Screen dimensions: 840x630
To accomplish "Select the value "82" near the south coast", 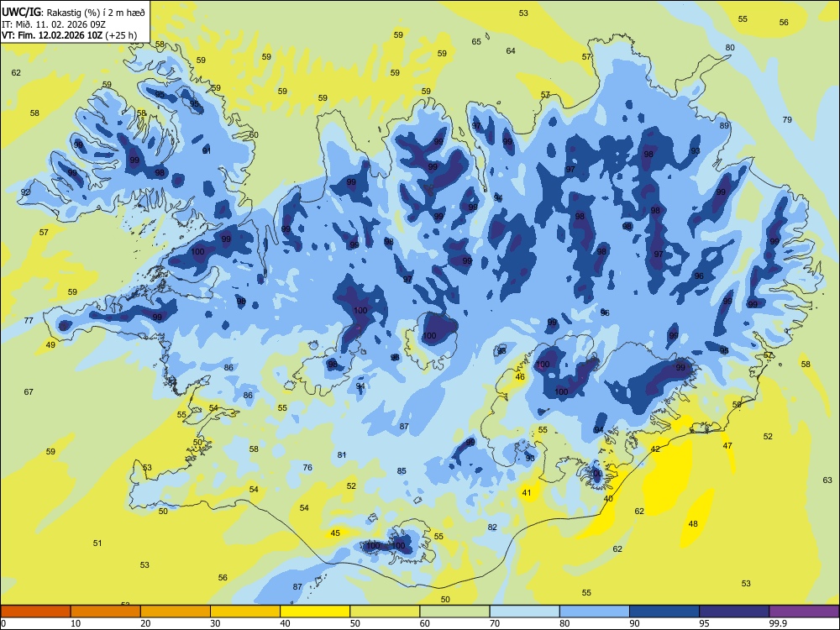I will [x=492, y=528].
